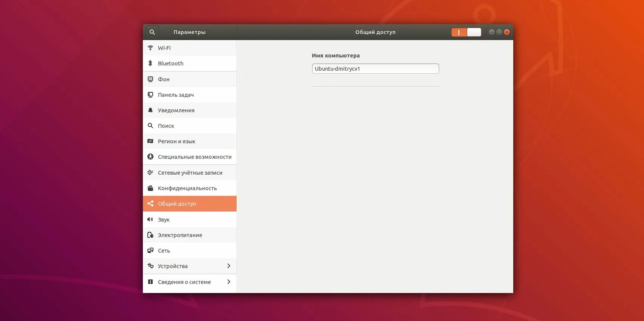644x321 pixels.
Task: Open the Bluetooth settings panel
Action: [190, 64]
